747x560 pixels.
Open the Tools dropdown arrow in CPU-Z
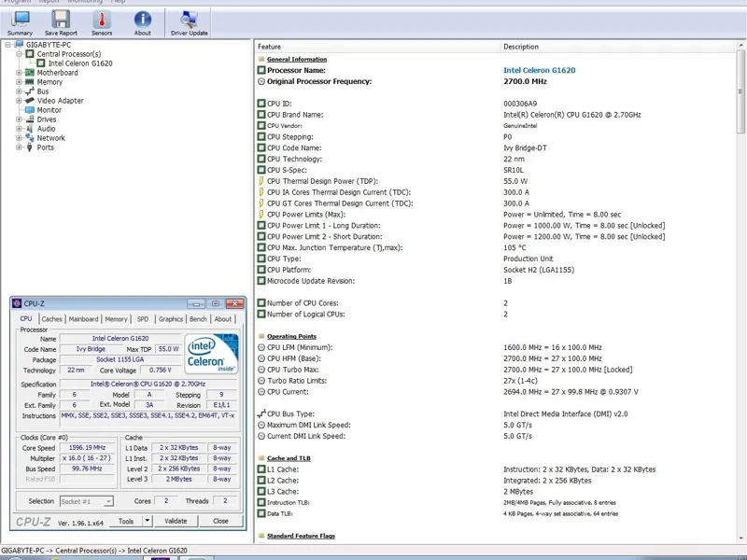tap(148, 521)
